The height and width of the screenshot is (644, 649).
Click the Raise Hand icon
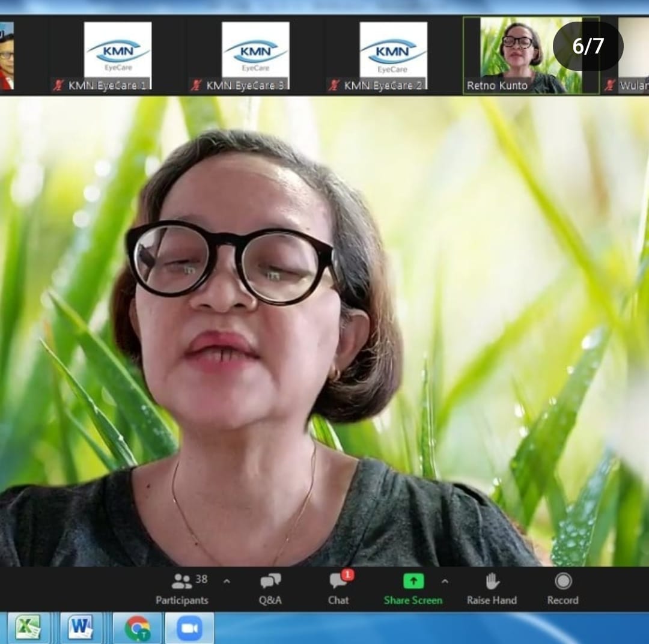(492, 582)
